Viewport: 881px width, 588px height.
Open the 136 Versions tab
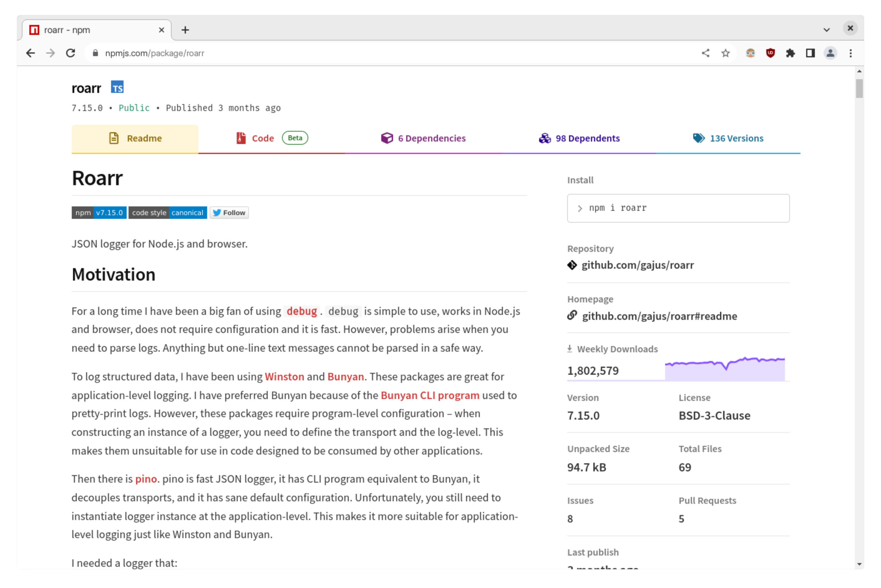(x=728, y=138)
